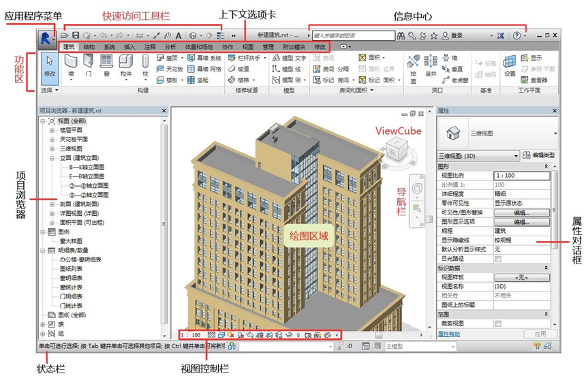This screenshot has height=378, width=588.
Task: Click the drawing area horizontal scrollbar thumb
Action: point(379,335)
